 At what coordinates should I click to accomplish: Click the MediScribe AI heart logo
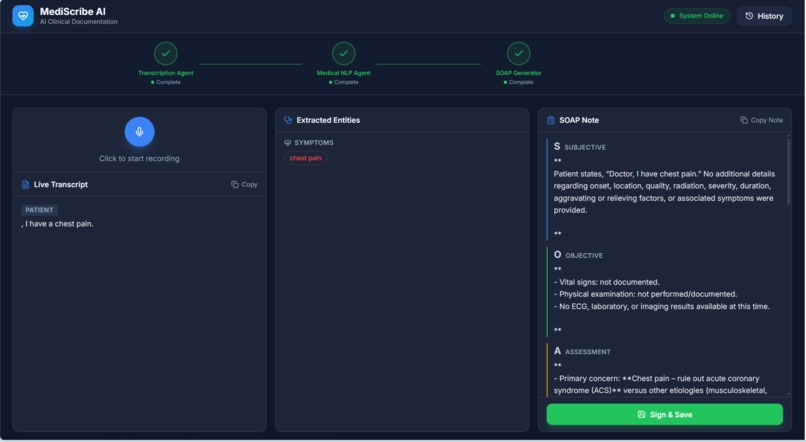tap(23, 16)
